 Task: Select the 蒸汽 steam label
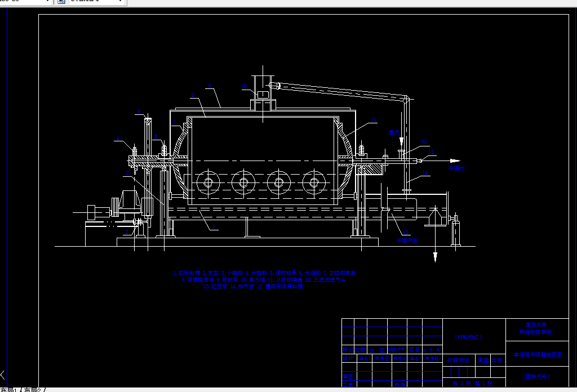394,132
